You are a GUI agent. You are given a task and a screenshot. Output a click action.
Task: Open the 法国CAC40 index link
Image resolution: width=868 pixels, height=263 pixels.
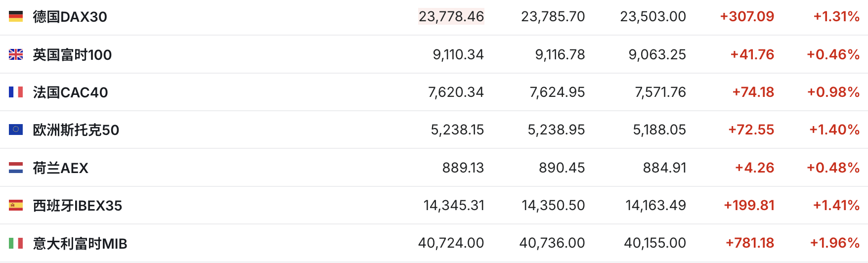tap(70, 92)
